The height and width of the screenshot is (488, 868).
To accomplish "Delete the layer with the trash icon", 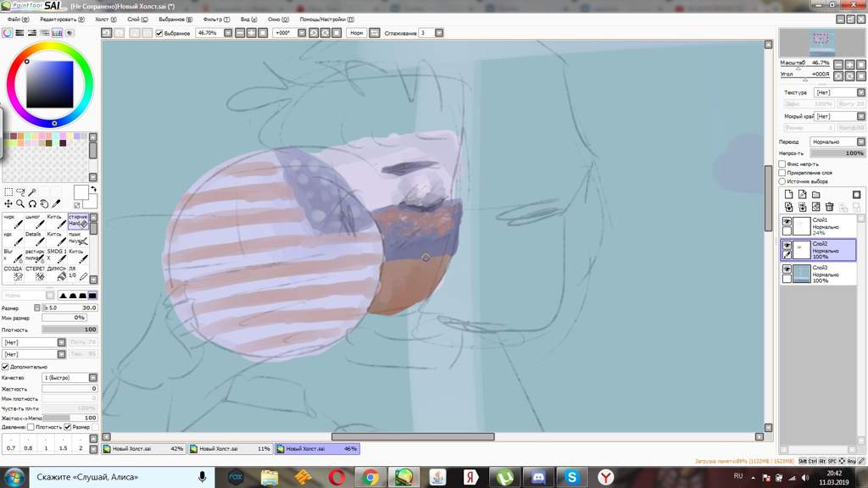I will (x=830, y=207).
